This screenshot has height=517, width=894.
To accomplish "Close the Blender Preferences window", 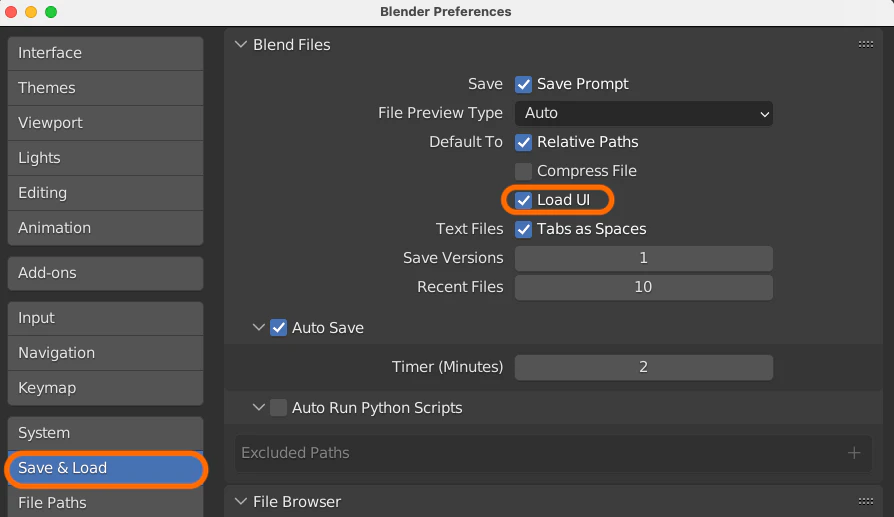I will click(11, 12).
